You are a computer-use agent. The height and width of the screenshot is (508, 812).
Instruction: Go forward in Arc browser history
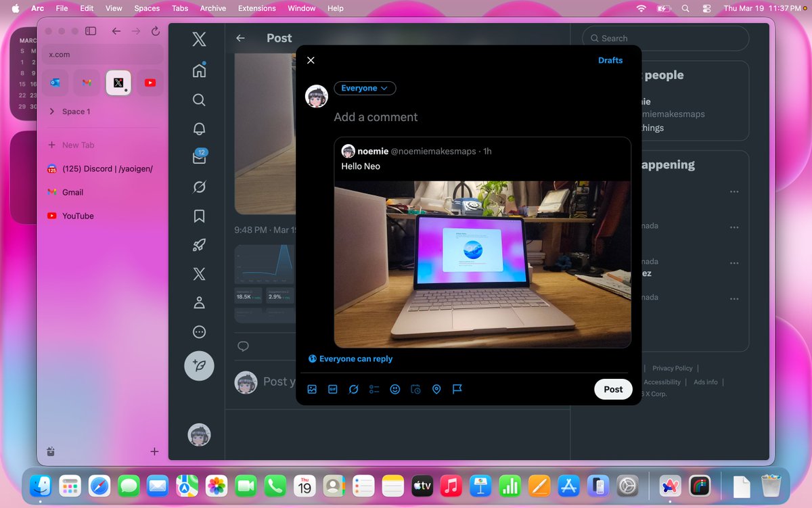coord(136,31)
